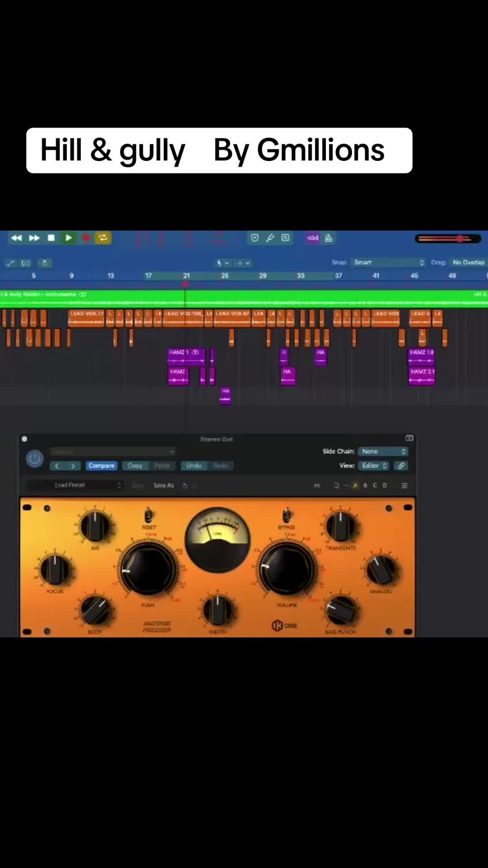Select the green Hill & Gully Riddim instrumental region
The height and width of the screenshot is (868, 488).
(244, 298)
